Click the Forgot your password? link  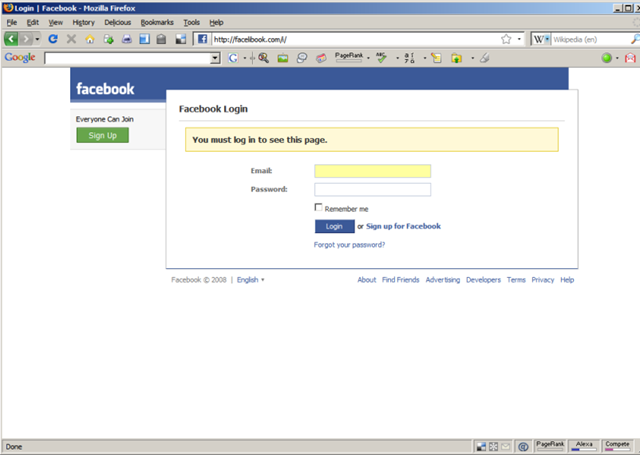click(x=349, y=244)
